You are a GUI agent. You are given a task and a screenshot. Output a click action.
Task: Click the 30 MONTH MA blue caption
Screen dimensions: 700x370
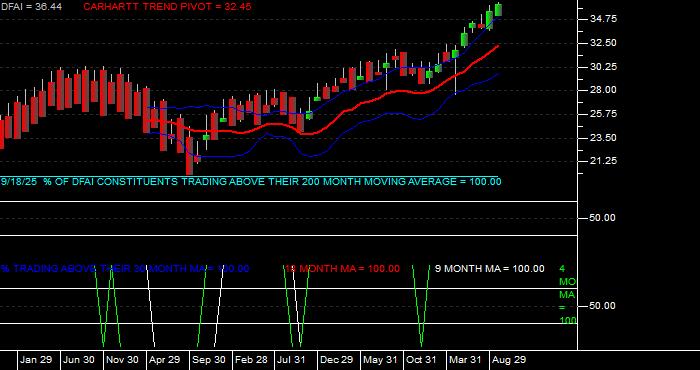click(x=125, y=269)
